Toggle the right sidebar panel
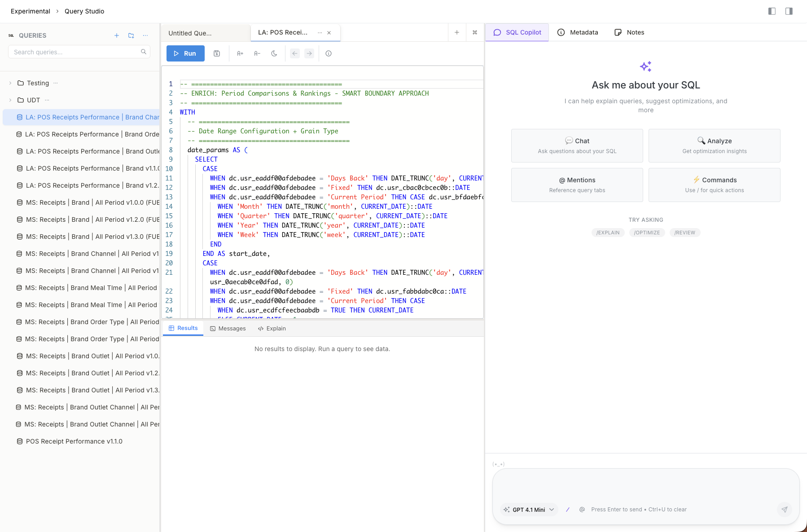Image resolution: width=807 pixels, height=532 pixels. 789,11
